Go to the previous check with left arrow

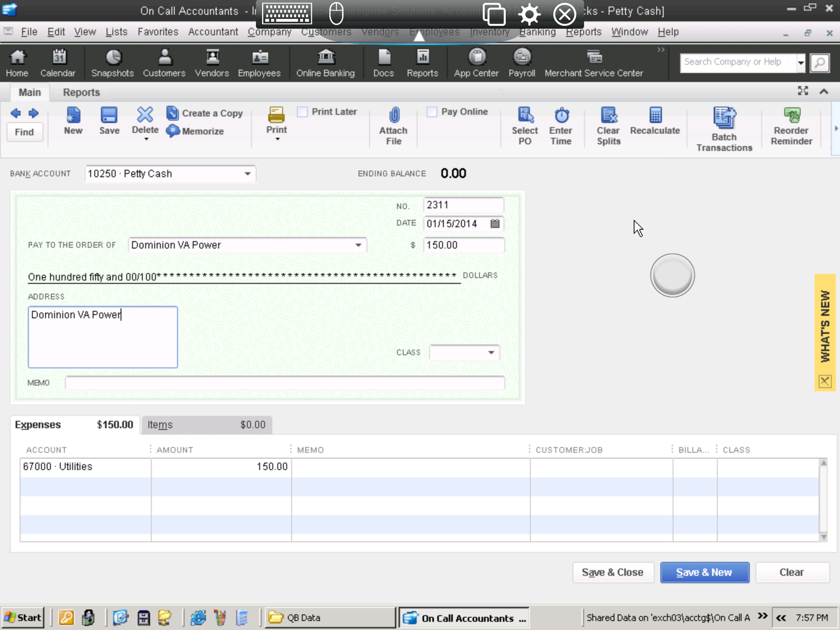coord(16,113)
